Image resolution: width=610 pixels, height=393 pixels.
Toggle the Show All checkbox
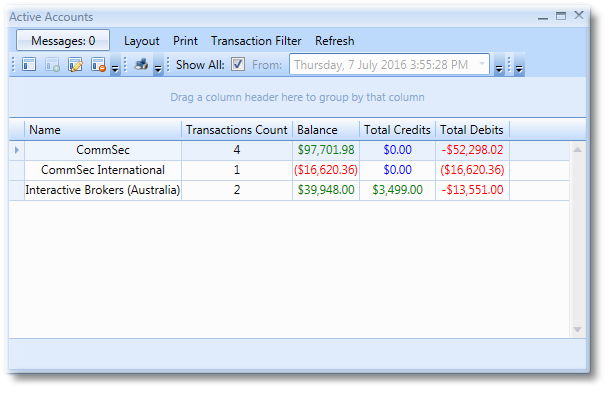238,64
